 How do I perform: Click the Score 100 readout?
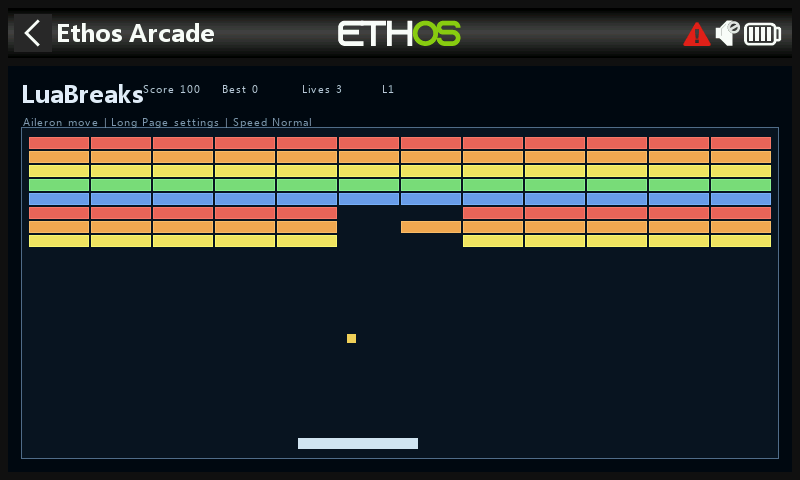pyautogui.click(x=171, y=89)
